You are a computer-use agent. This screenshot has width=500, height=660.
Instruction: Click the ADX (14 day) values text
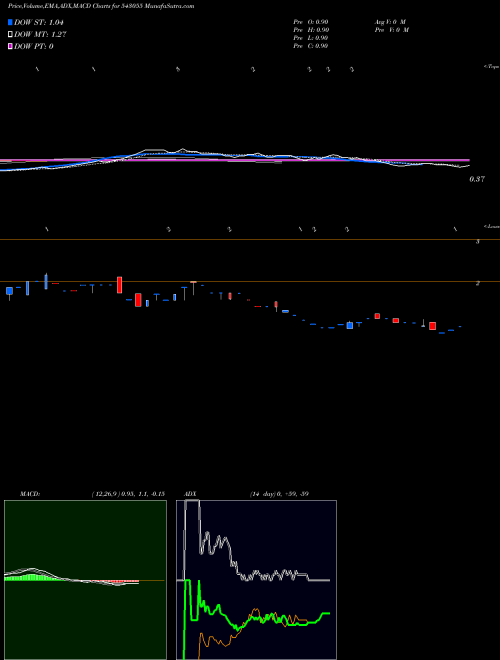coord(279,494)
